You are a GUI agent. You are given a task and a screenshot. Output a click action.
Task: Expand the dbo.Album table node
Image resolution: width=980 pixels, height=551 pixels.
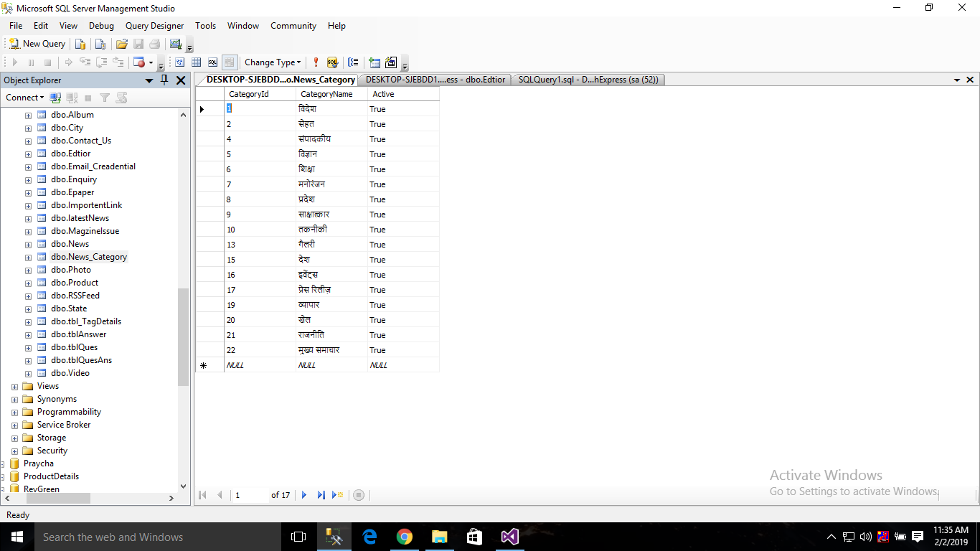pos(28,115)
